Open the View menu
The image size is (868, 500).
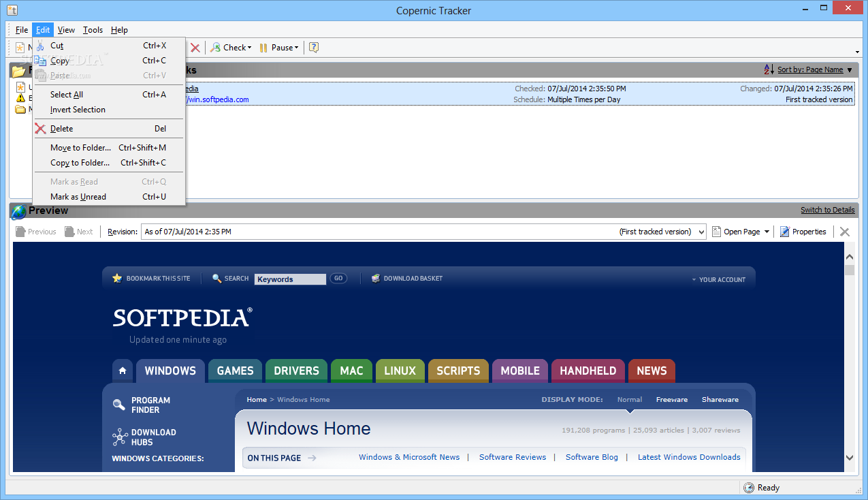pos(66,30)
